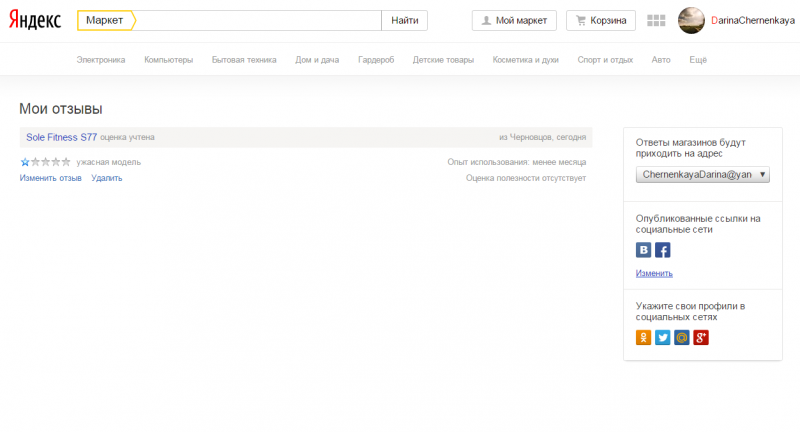The width and height of the screenshot is (800, 432).
Task: Click Удалить review link
Action: 107,178
